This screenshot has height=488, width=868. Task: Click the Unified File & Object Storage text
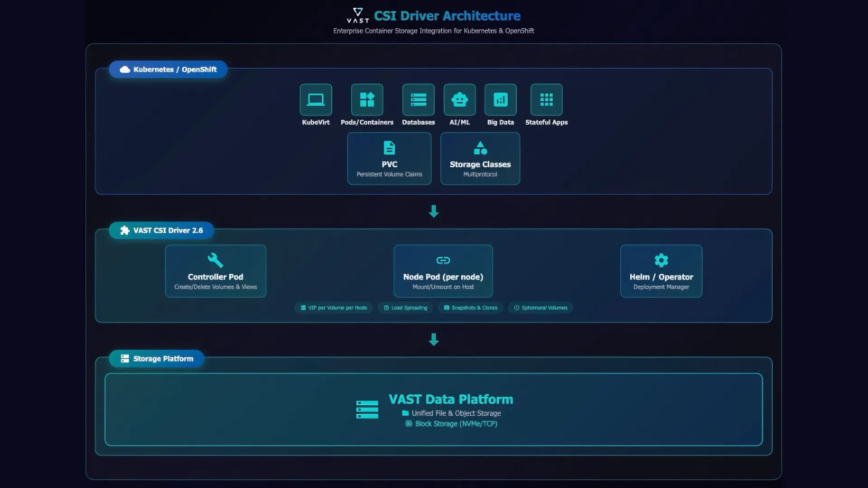[x=456, y=413]
